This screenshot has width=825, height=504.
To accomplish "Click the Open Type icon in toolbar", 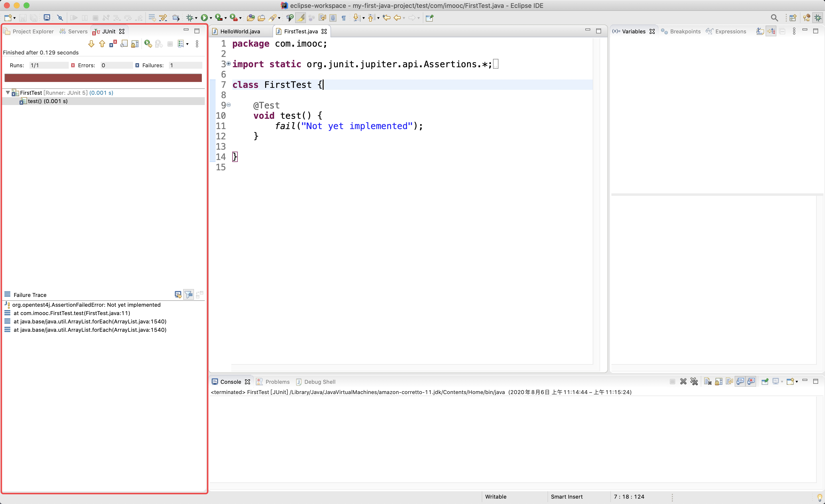I will [x=250, y=18].
